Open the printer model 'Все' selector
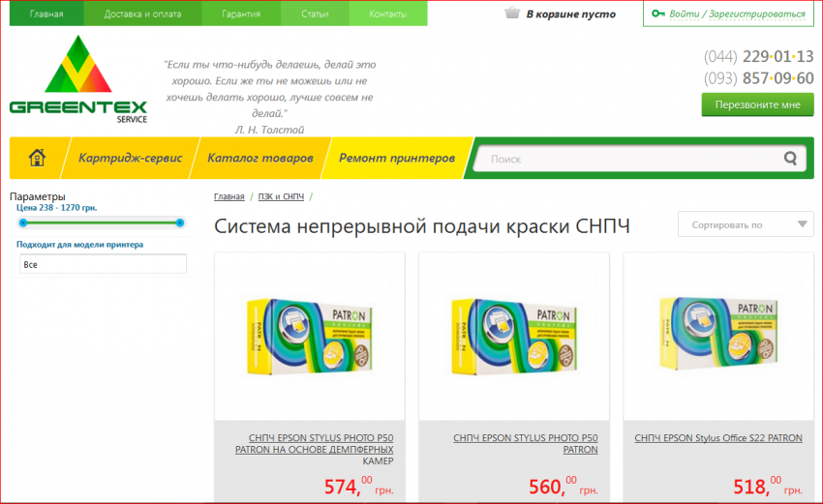Image resolution: width=823 pixels, height=504 pixels. click(x=103, y=264)
